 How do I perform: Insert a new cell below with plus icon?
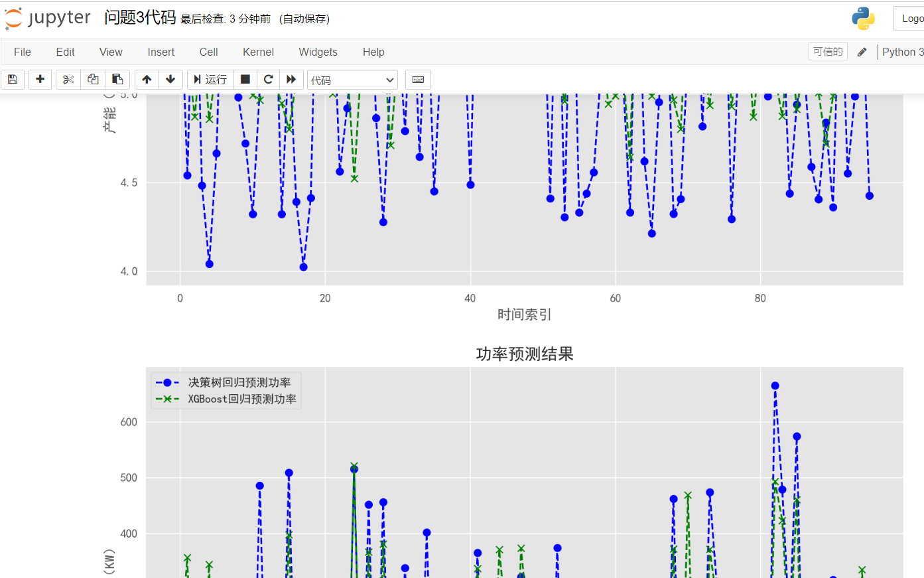(40, 80)
